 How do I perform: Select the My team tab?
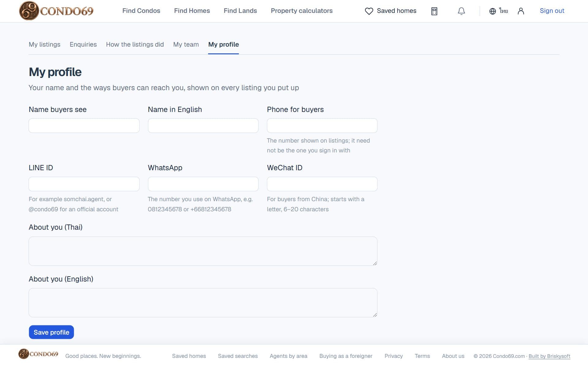click(186, 44)
